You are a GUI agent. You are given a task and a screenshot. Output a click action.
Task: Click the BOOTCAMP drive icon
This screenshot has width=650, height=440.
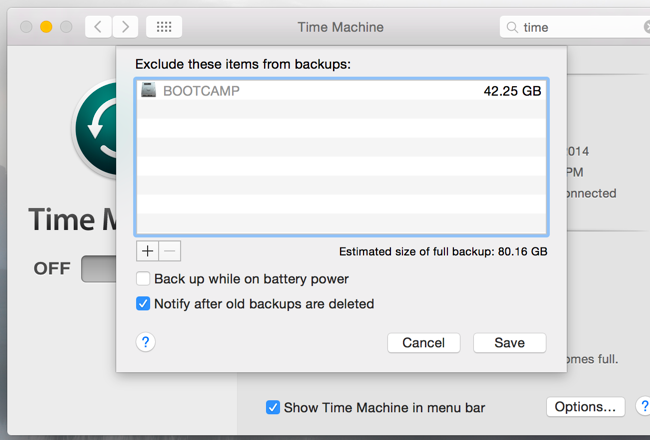(148, 90)
